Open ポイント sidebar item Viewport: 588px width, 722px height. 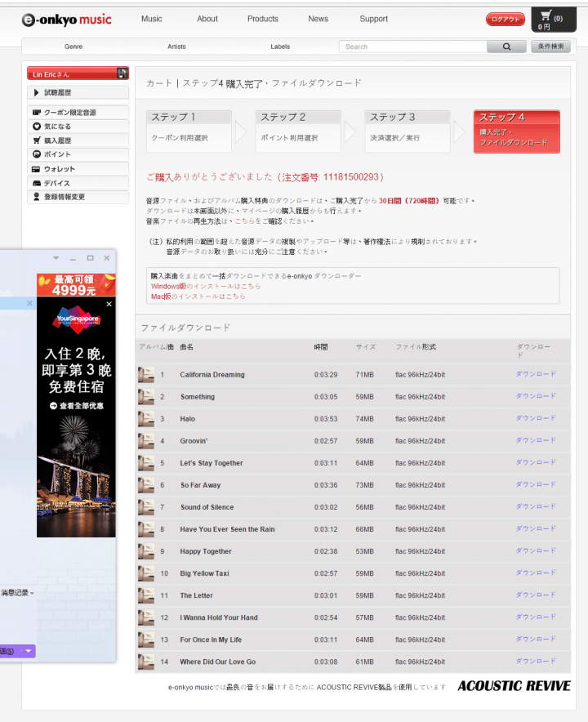click(78, 154)
